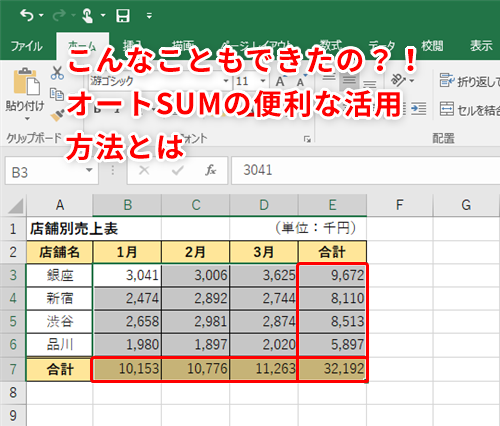Viewport: 500px width, 426px height.
Task: Click the Cancel X formula bar icon
Action: point(144,170)
